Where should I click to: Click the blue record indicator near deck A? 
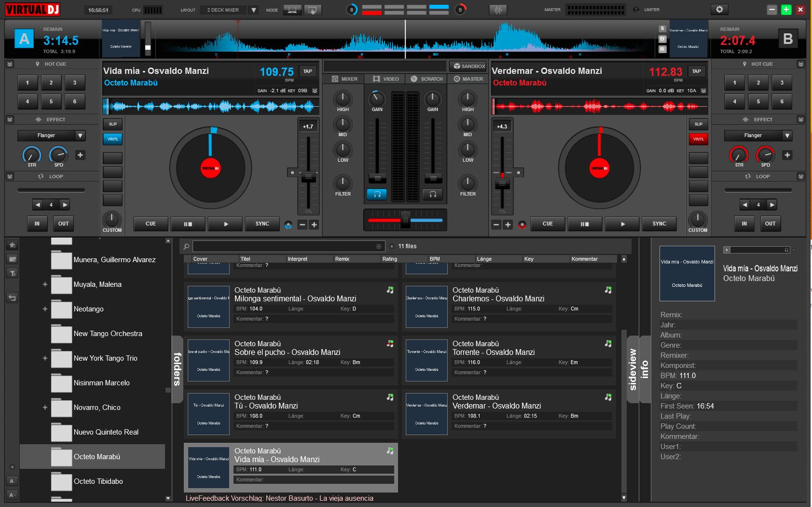[x=289, y=225]
